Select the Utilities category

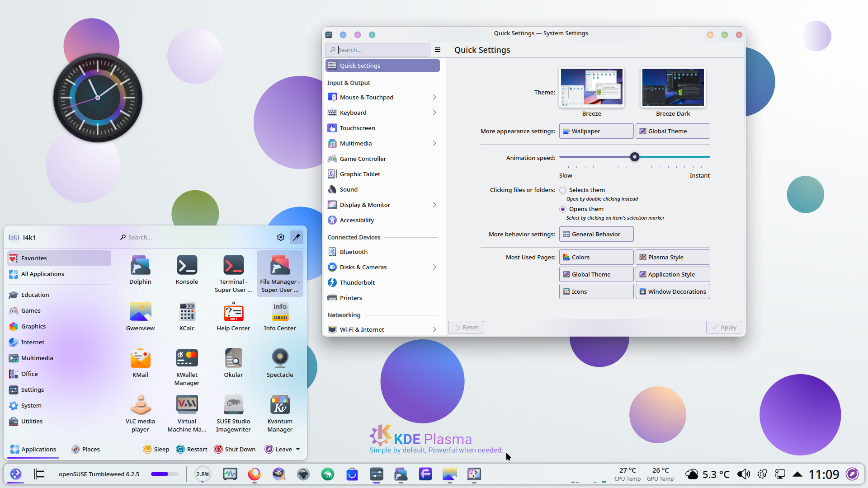click(59, 421)
